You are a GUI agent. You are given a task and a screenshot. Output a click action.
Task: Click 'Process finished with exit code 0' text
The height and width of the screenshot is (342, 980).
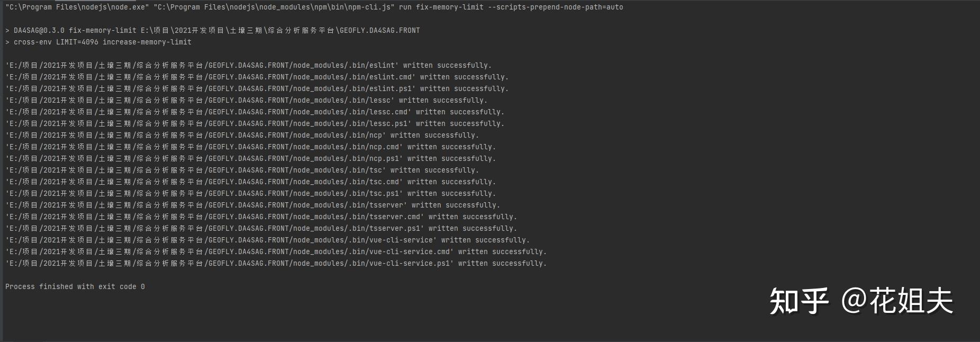pyautogui.click(x=75, y=287)
